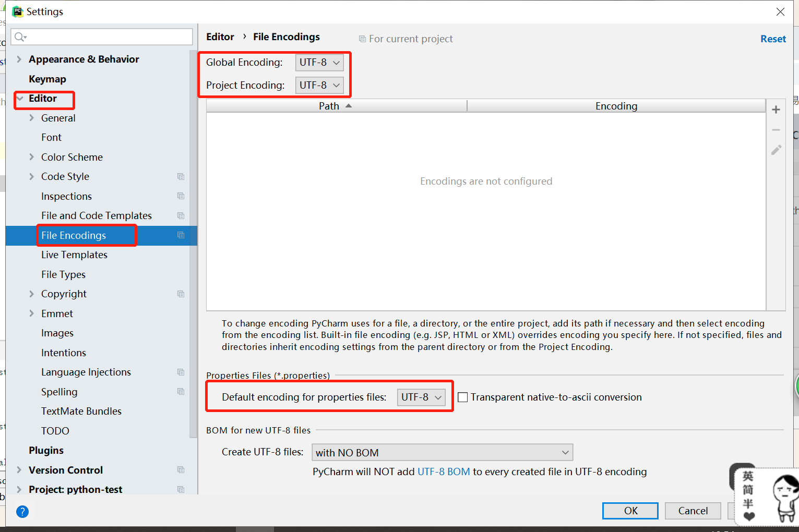Click the Reset link
Image resolution: width=799 pixels, height=532 pixels.
coord(773,39)
